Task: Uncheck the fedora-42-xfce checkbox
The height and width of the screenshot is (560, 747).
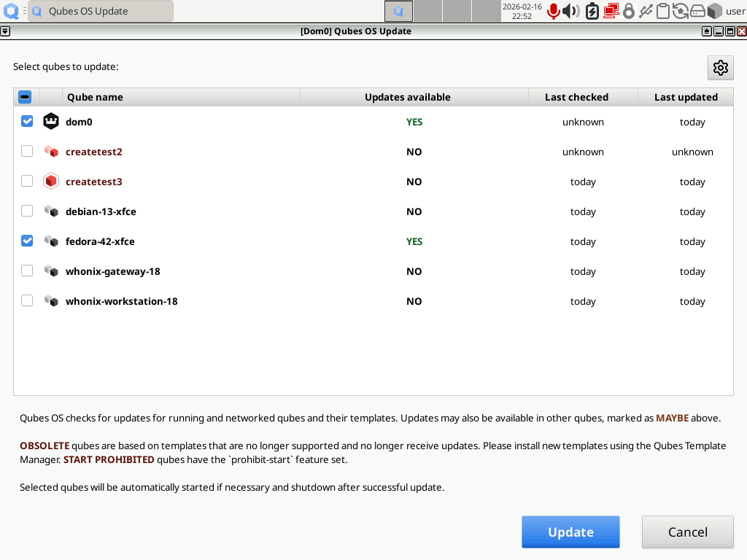Action: 27,241
